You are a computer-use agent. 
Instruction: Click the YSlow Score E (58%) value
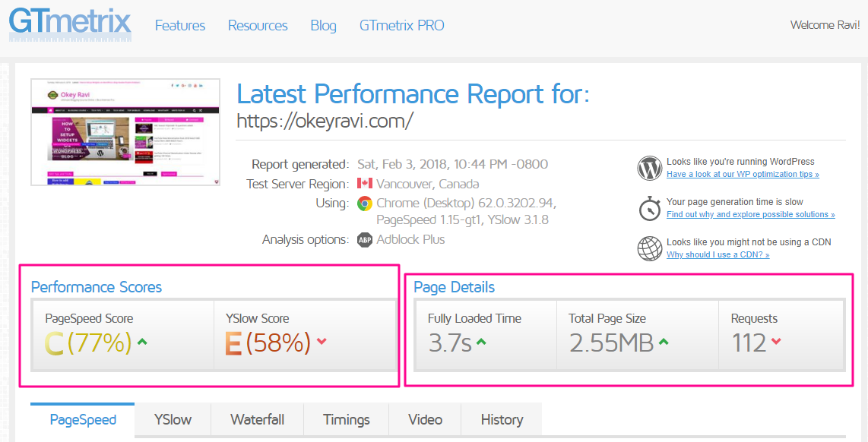(x=268, y=343)
